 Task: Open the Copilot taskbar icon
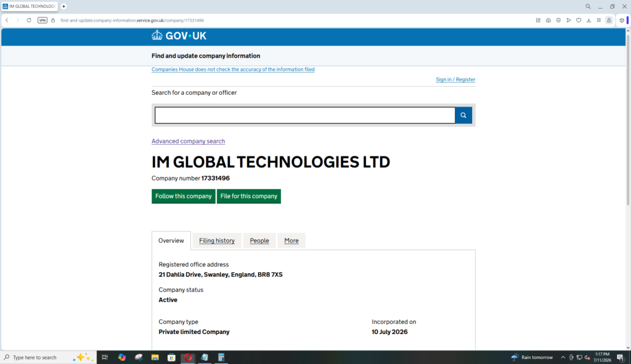122,357
